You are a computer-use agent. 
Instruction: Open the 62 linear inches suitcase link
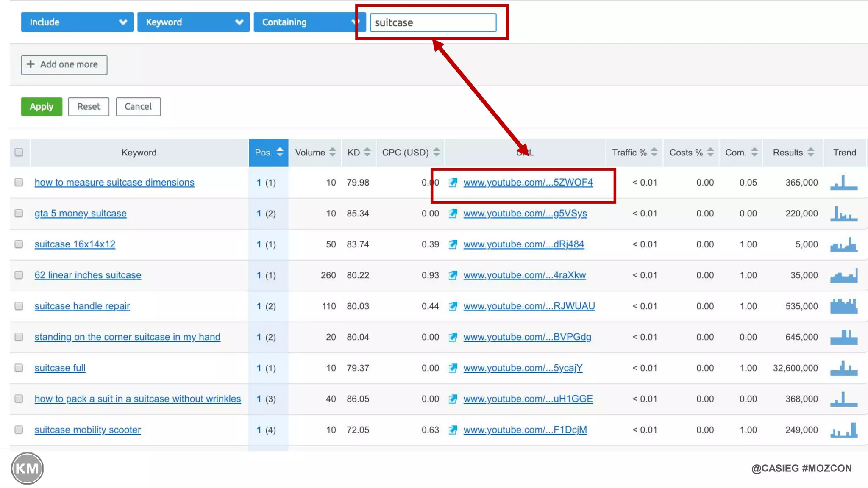tap(88, 275)
